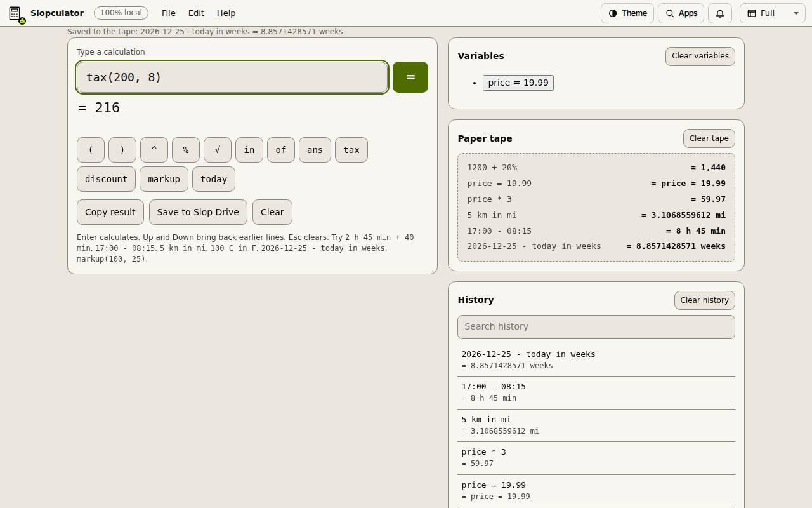Insert the 'ans' keyword
The width and height of the screenshot is (812, 508).
(x=315, y=150)
